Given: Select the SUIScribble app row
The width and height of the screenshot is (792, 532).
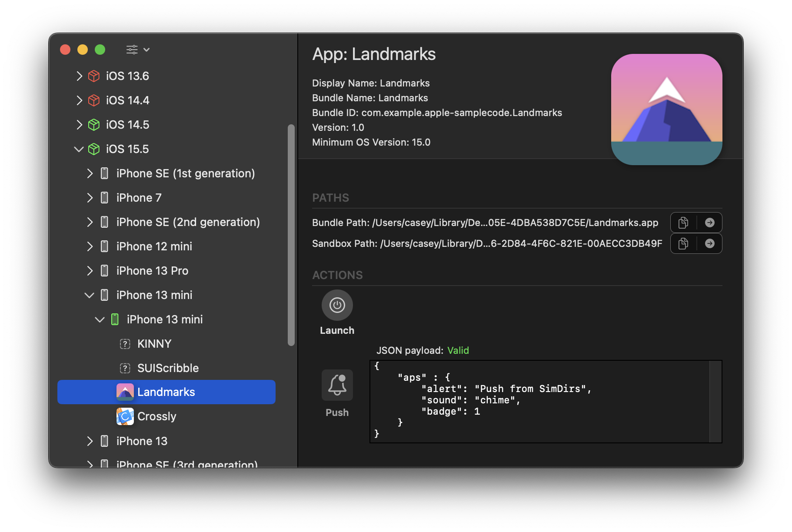Looking at the screenshot, I should [166, 368].
